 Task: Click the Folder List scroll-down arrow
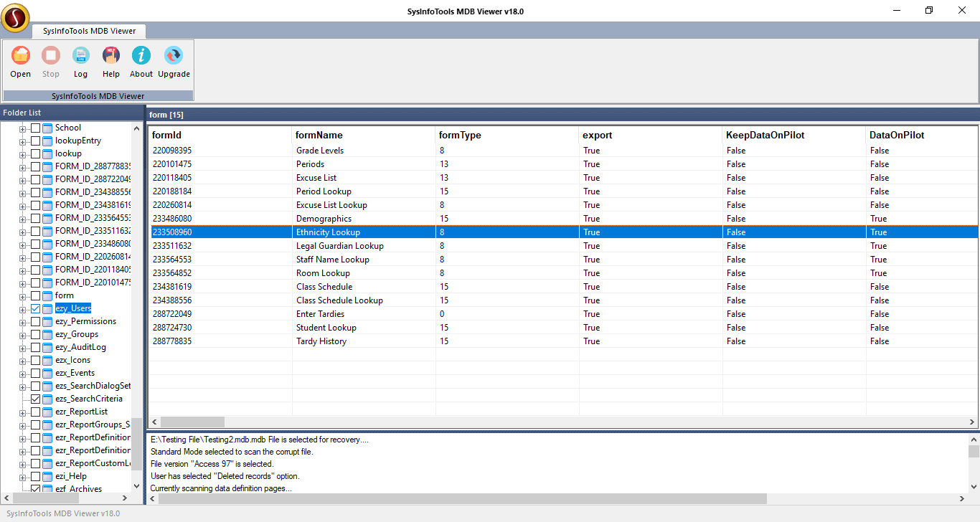pos(136,486)
